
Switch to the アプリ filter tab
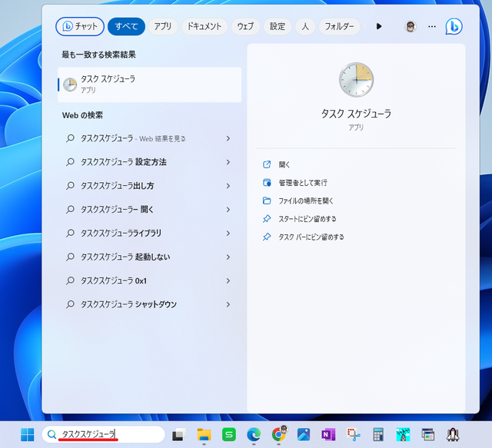(163, 26)
